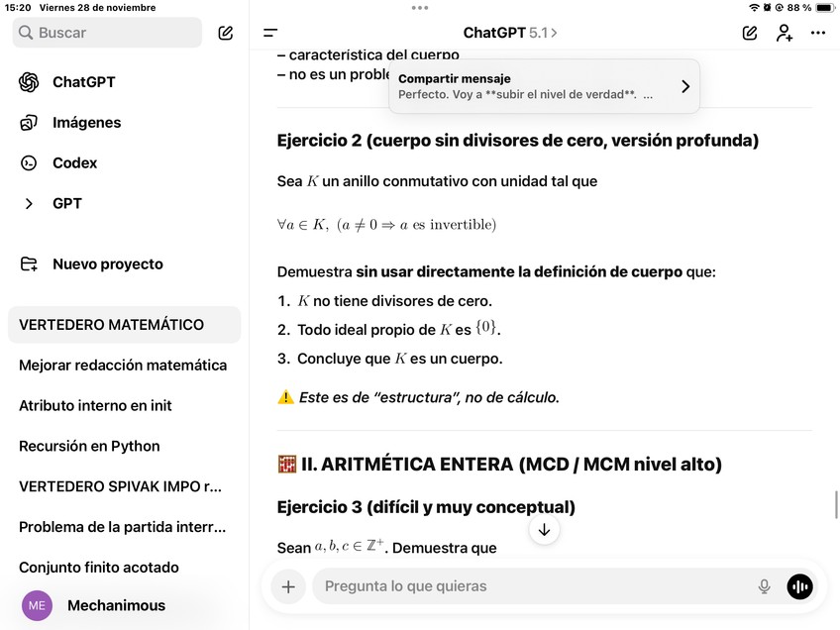Open the three-dot more options menu
840x630 pixels.
coord(817,33)
